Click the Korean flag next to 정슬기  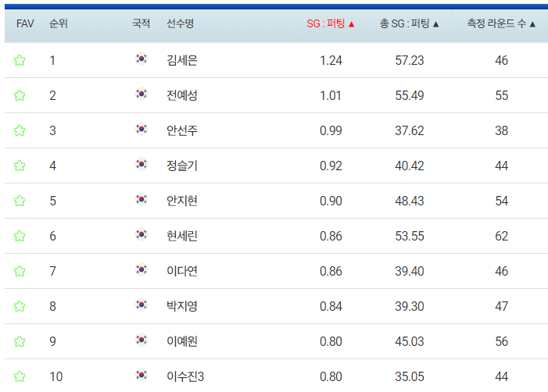pyautogui.click(x=141, y=164)
